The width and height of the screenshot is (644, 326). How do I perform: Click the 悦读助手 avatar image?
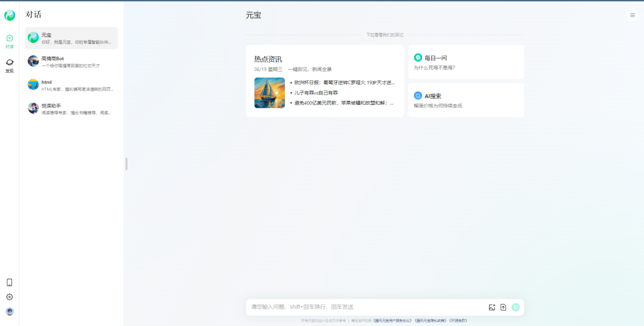tap(33, 108)
